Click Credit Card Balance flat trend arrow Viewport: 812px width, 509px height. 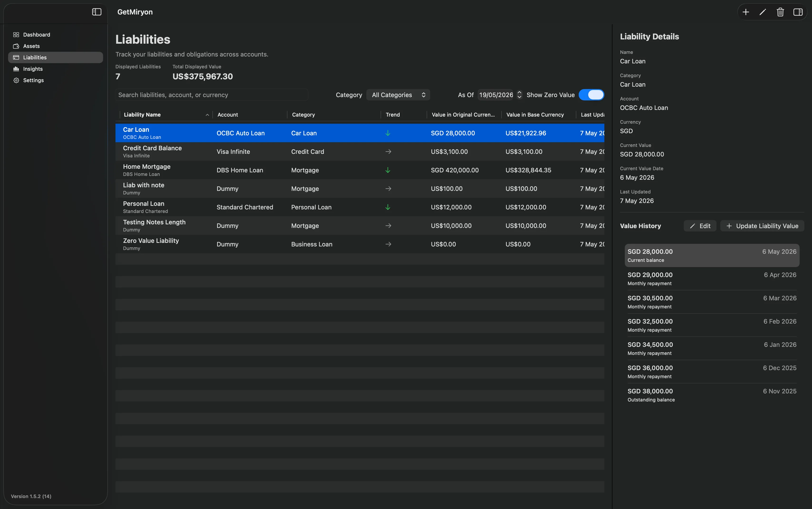click(388, 152)
